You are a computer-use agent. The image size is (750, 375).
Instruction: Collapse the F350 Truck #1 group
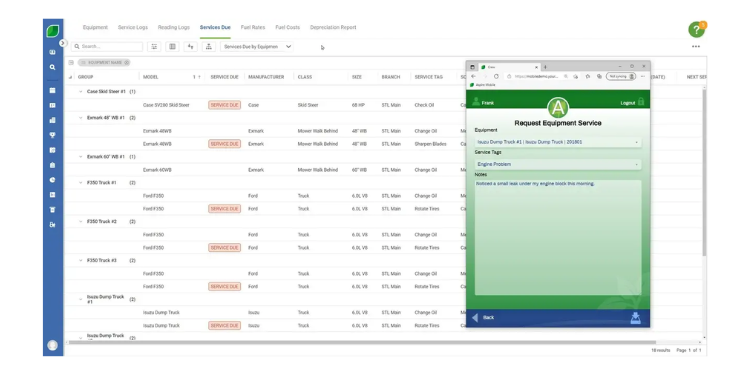[x=81, y=183]
